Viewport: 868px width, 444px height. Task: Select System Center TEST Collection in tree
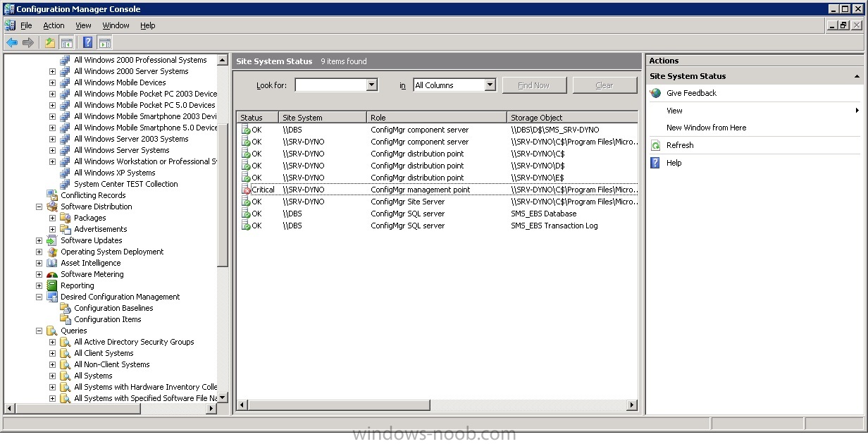tap(125, 184)
